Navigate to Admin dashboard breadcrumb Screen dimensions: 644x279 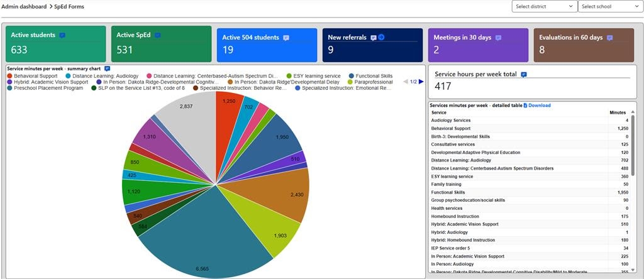[x=24, y=6]
